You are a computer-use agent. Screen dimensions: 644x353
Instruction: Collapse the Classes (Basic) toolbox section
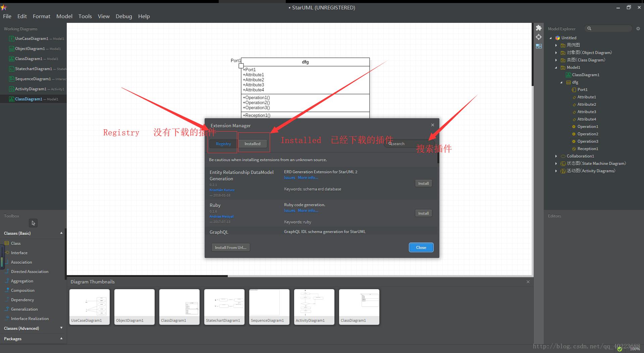click(x=61, y=233)
